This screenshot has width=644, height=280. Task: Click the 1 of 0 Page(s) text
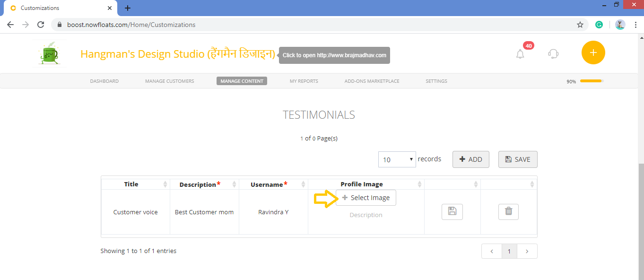click(319, 139)
